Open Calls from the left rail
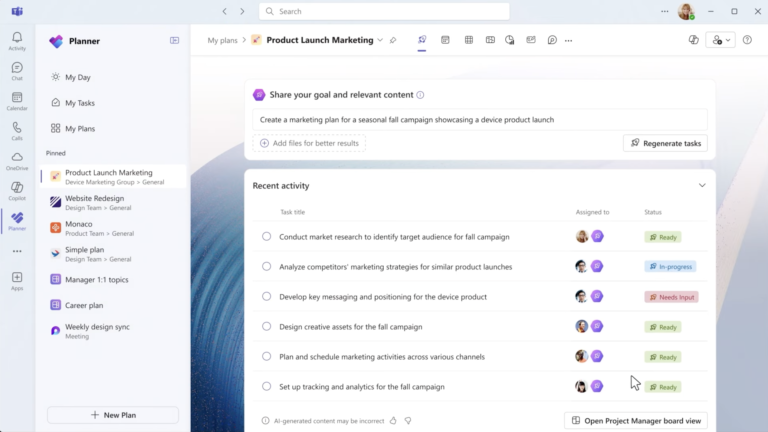Screen dimensions: 768x432 (x=17, y=131)
